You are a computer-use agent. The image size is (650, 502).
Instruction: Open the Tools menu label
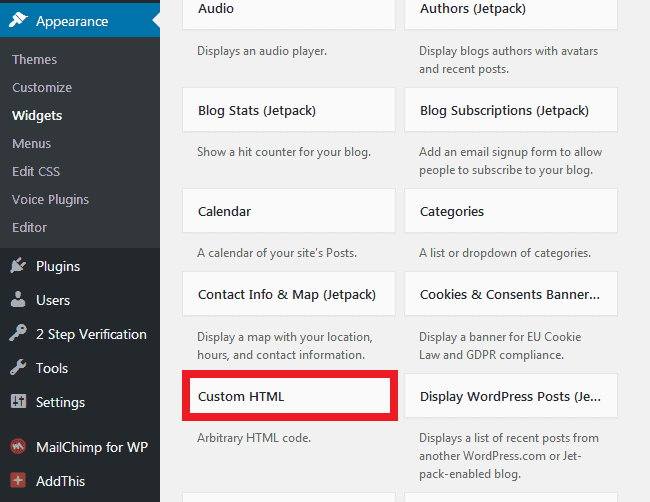pos(52,368)
